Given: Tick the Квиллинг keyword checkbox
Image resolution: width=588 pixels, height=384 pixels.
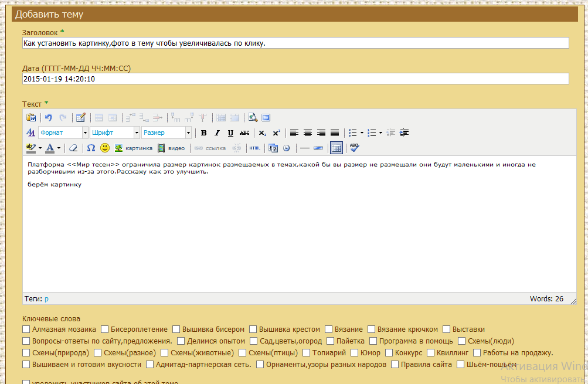Looking at the screenshot, I should click(431, 353).
